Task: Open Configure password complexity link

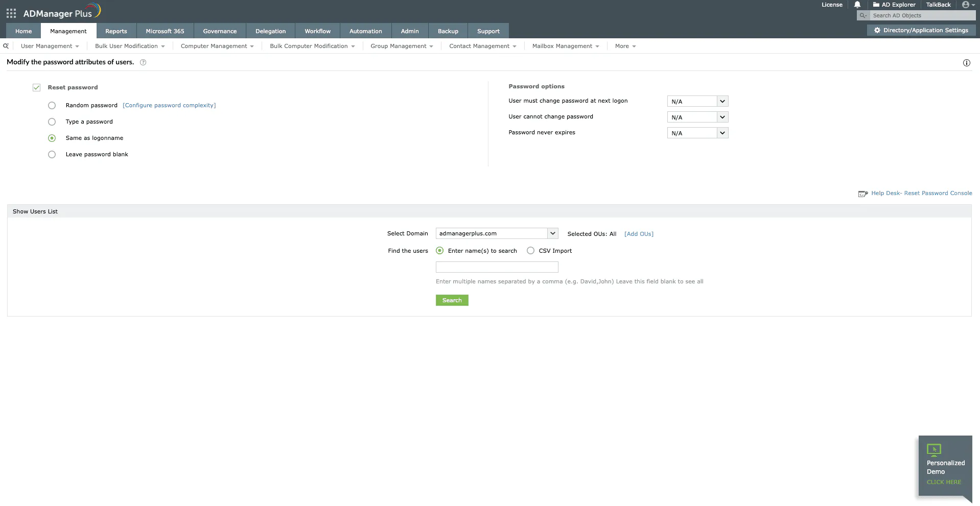Action: coord(169,105)
